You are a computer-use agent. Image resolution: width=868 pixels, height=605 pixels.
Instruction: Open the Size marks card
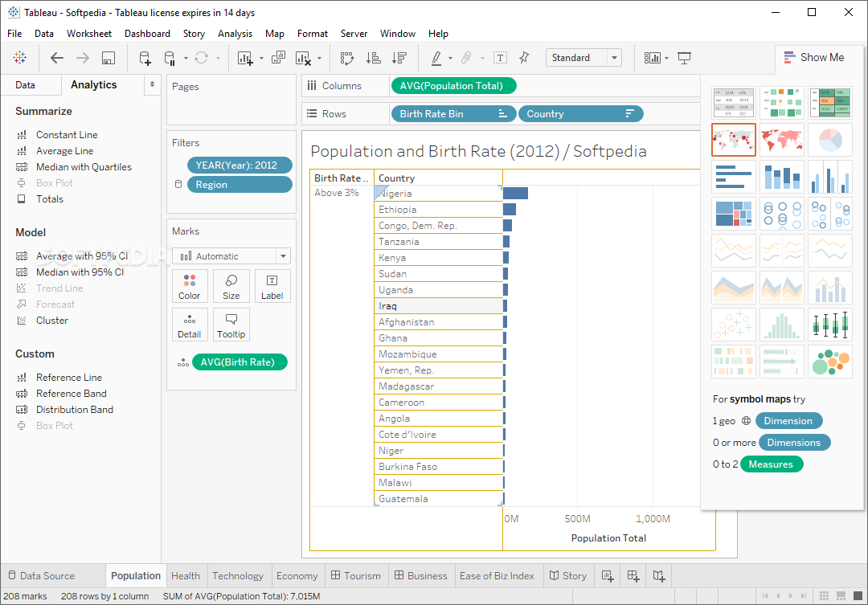click(231, 286)
